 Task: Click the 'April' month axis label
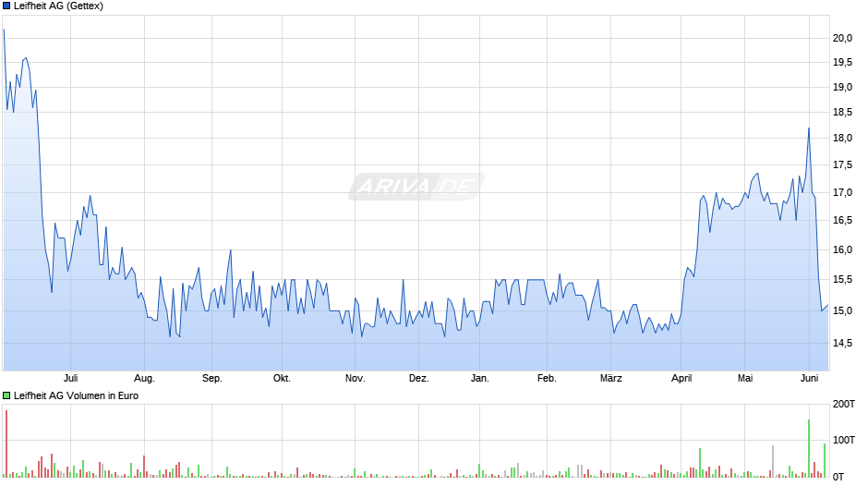pos(681,378)
